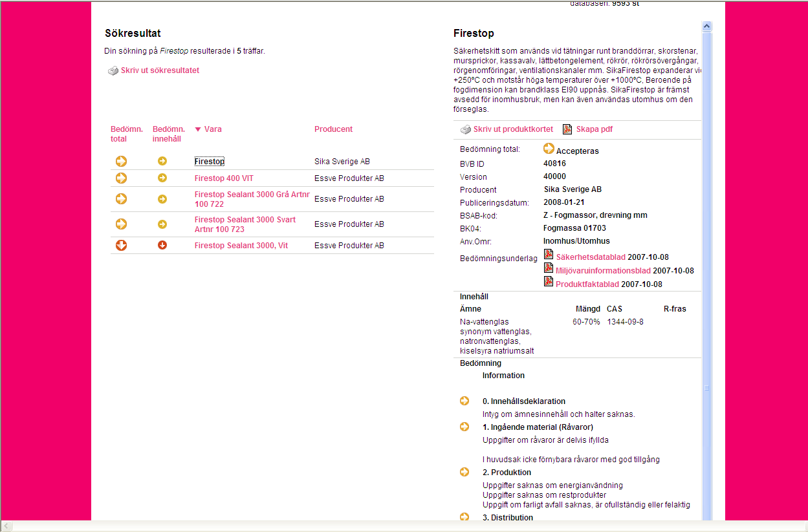Click the printer icon beside Skriv ut produktkortet

tap(466, 130)
